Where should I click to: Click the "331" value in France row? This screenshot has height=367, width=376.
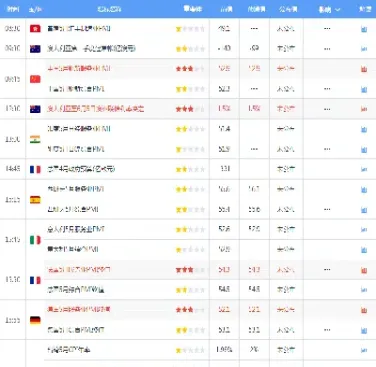pos(225,169)
